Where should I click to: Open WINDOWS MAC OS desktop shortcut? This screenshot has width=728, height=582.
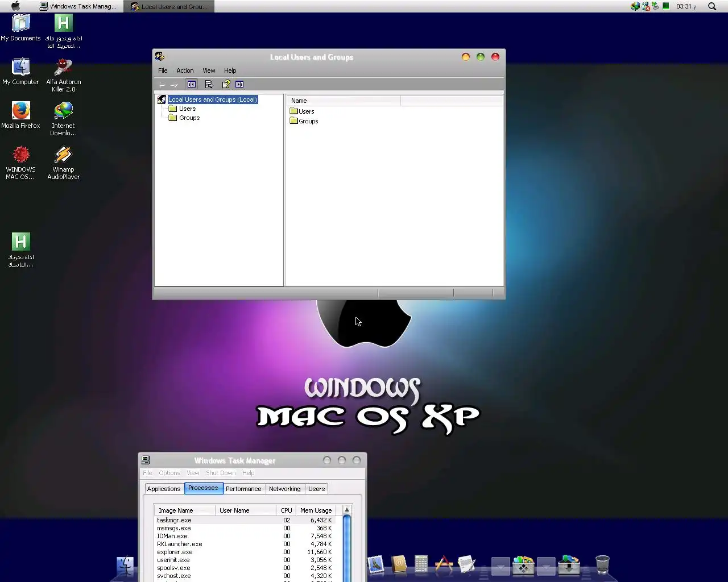[x=20, y=163]
